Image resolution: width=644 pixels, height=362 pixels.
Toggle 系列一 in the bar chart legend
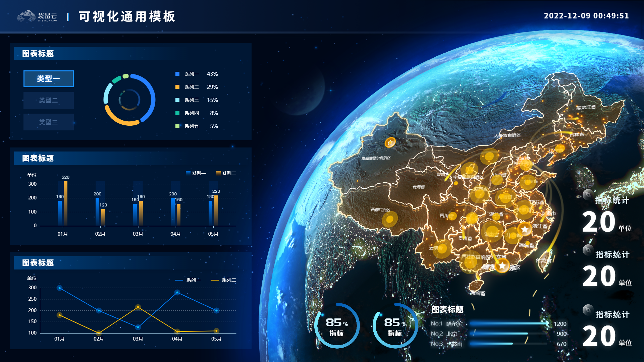tap(196, 173)
